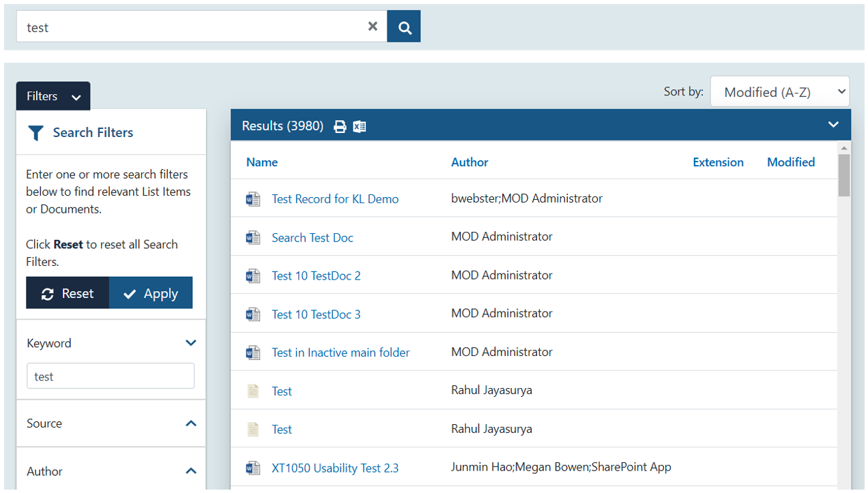The height and width of the screenshot is (493, 868).
Task: Click Word icon beside Search Test Doc
Action: tap(253, 237)
